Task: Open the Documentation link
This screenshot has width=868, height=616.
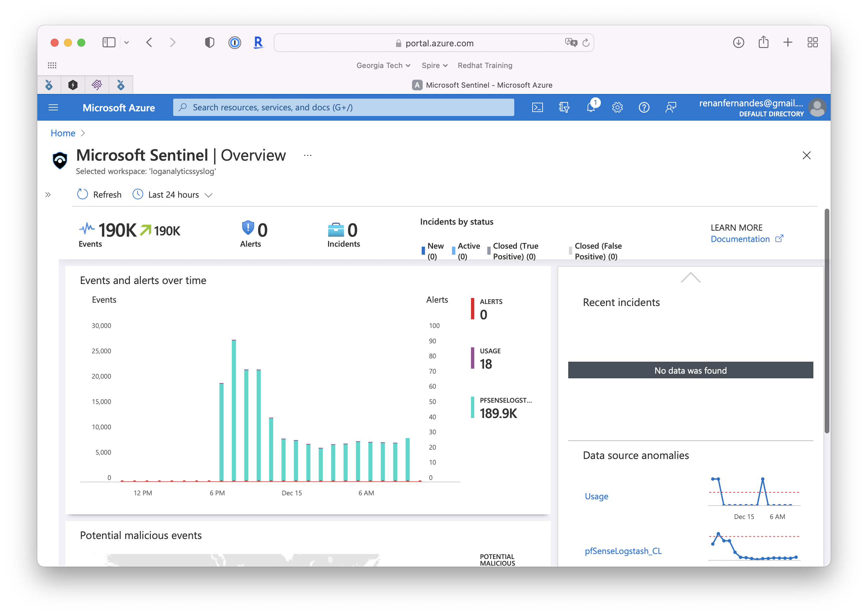Action: (746, 239)
